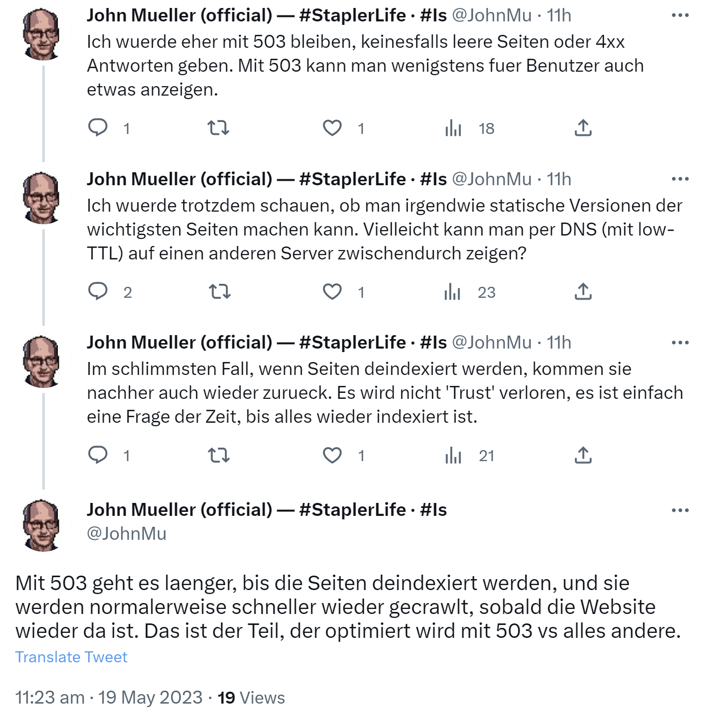Click the Translate Tweet link
Viewport: 702px width, 728px height.
point(71,656)
